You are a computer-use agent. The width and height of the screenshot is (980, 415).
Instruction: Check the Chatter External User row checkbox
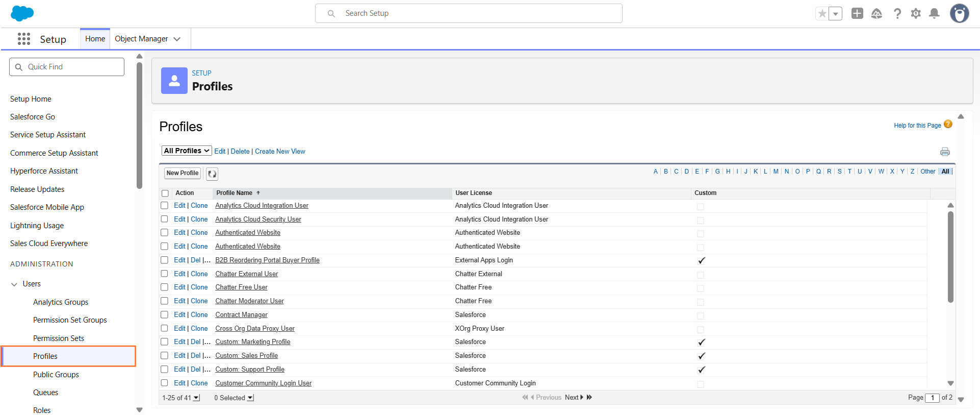pyautogui.click(x=164, y=274)
